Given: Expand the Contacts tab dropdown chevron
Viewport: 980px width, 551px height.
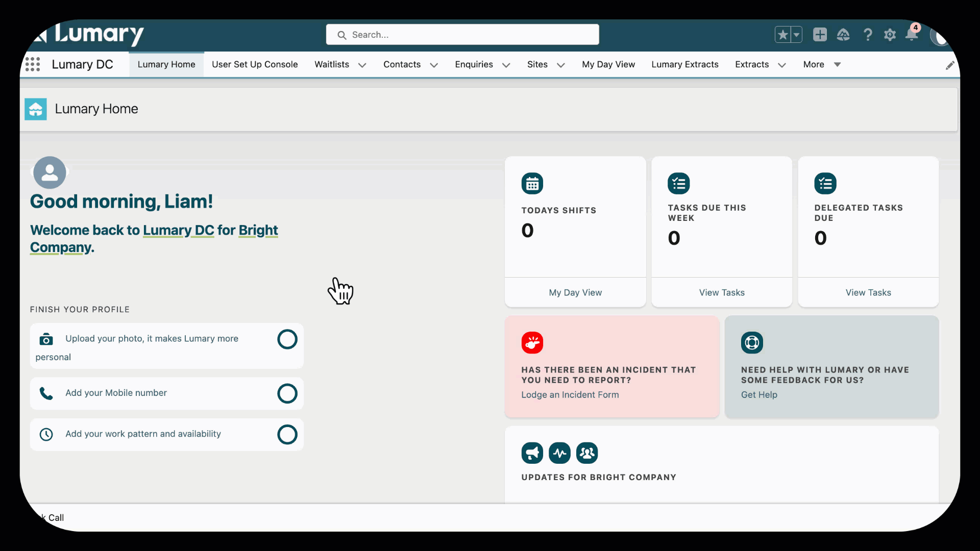Looking at the screenshot, I should [x=434, y=65].
